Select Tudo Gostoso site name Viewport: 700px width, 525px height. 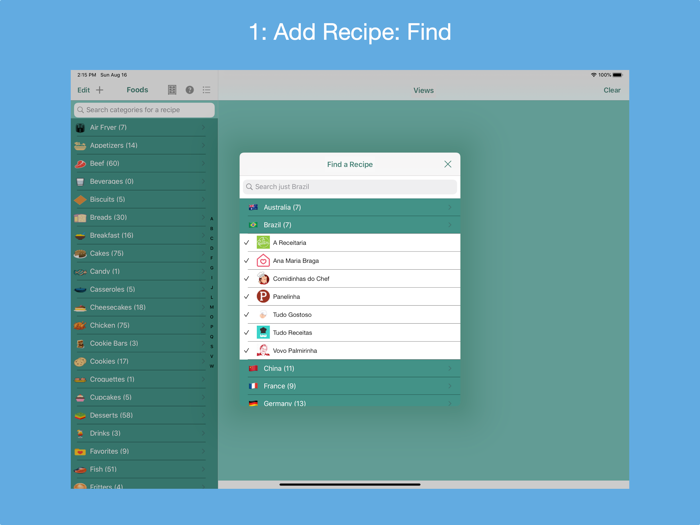click(292, 315)
